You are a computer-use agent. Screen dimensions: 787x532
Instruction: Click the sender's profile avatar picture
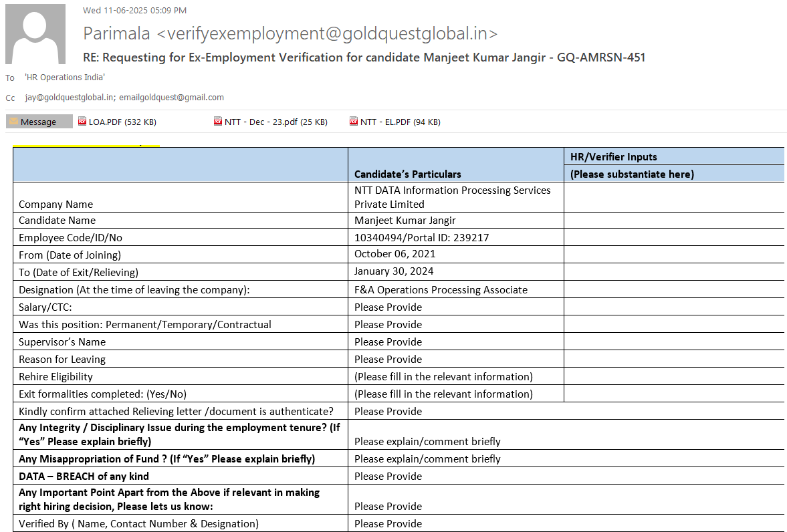35,34
